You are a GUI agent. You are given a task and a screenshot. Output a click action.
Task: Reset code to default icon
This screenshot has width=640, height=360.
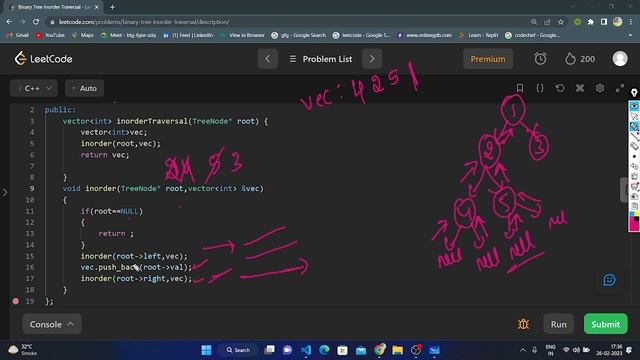(560, 88)
